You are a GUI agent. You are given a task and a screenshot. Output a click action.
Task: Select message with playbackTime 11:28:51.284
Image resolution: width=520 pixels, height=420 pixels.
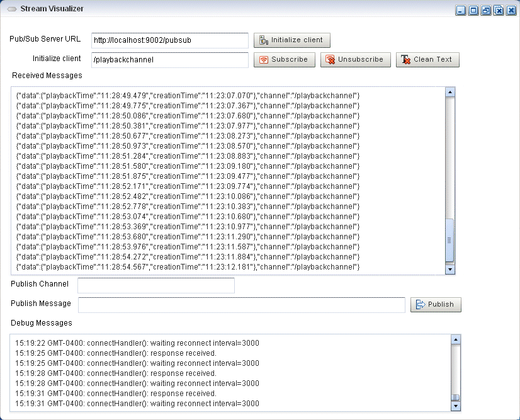[188, 156]
